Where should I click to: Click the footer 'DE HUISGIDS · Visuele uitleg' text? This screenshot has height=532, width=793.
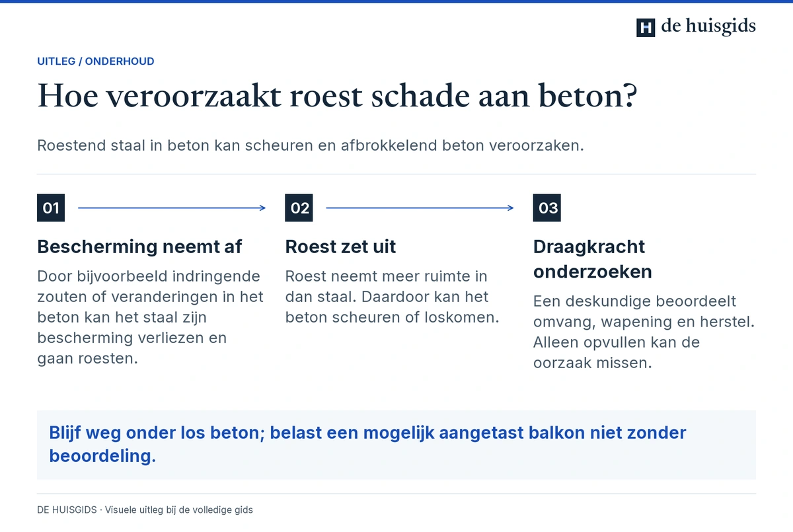(x=145, y=510)
